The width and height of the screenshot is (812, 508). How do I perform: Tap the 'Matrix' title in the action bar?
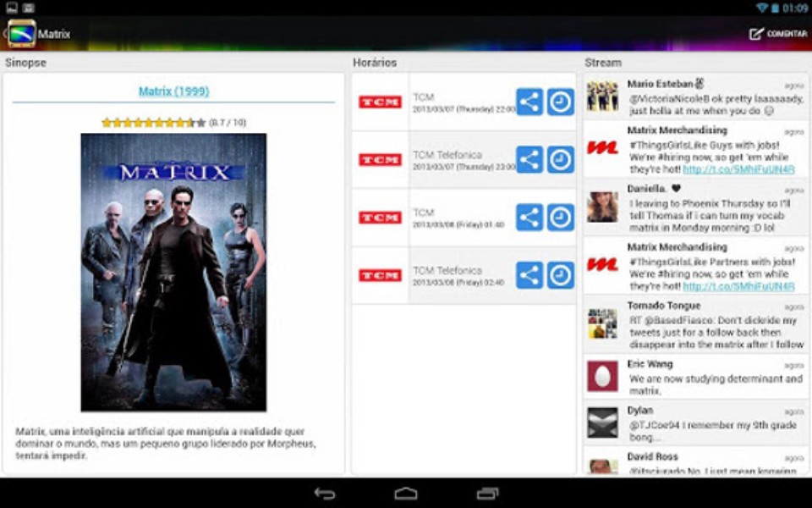click(54, 34)
